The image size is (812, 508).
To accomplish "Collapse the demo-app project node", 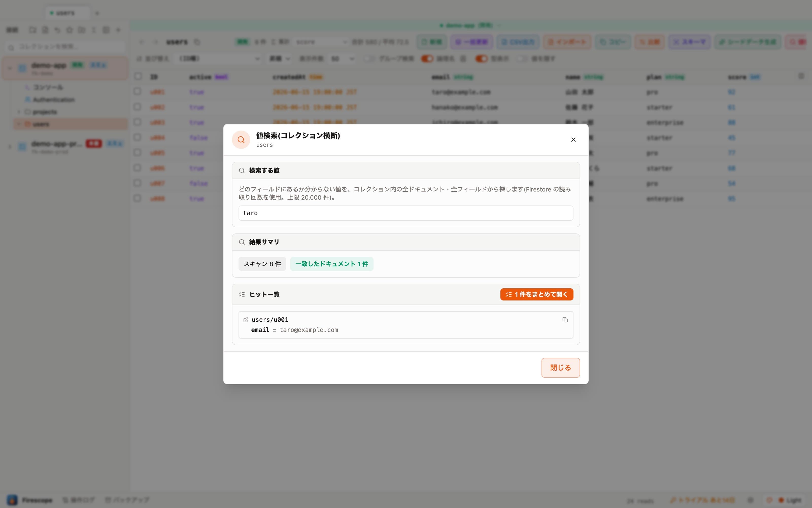I will pos(10,68).
